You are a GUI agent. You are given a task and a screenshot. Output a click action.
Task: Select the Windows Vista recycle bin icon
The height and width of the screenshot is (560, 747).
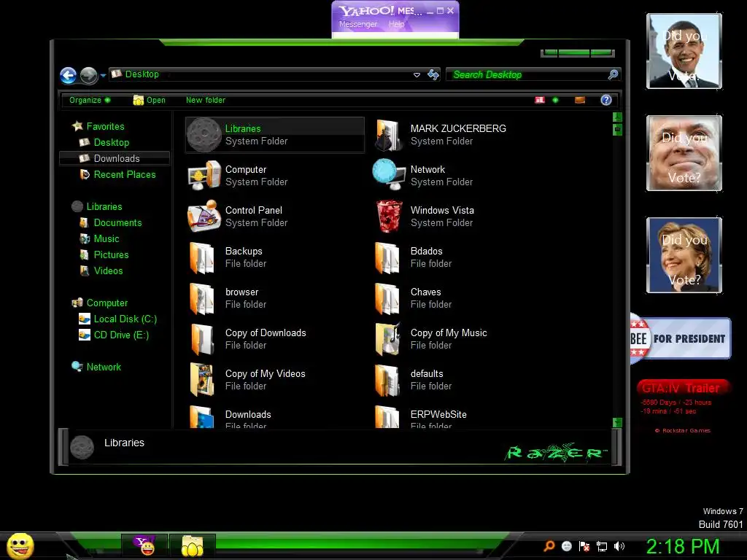point(389,216)
